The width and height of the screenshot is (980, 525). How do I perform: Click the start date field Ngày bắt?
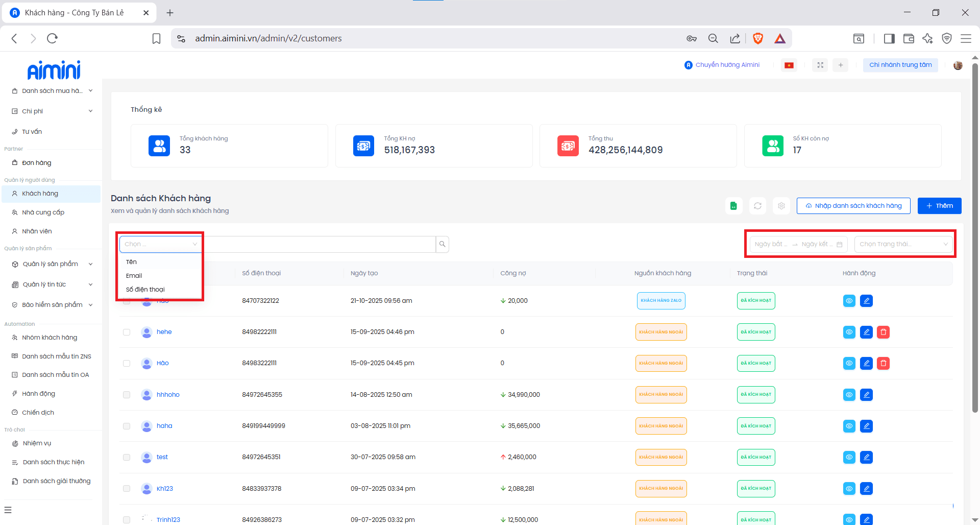click(771, 244)
